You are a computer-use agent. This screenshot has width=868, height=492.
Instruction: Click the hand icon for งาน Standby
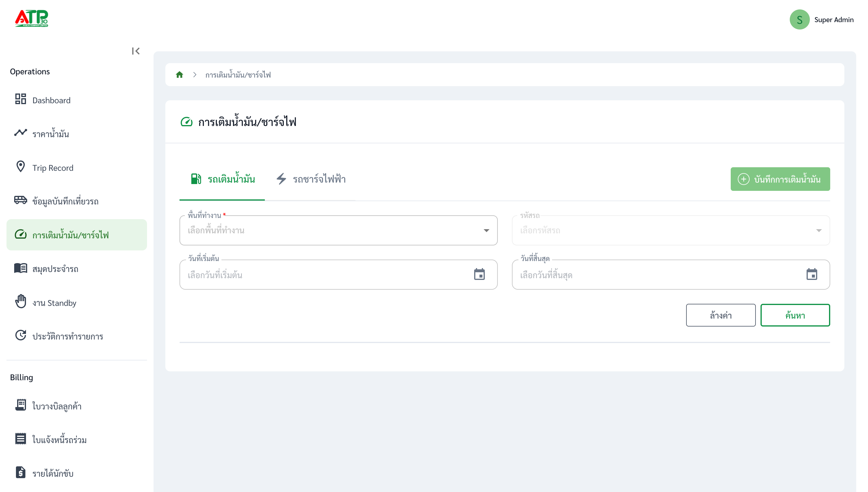pos(21,301)
